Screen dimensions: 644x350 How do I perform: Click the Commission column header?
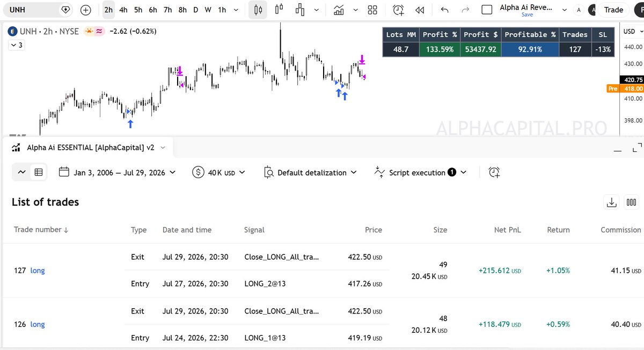[621, 230]
